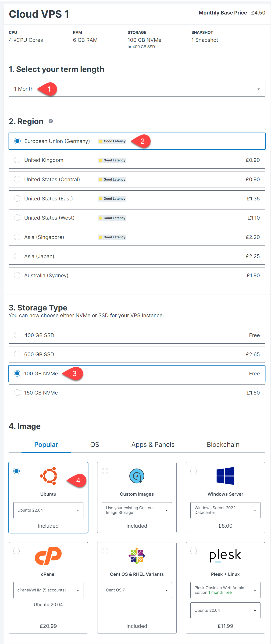Click the Windows Server logo
271x644 pixels.
point(225,476)
